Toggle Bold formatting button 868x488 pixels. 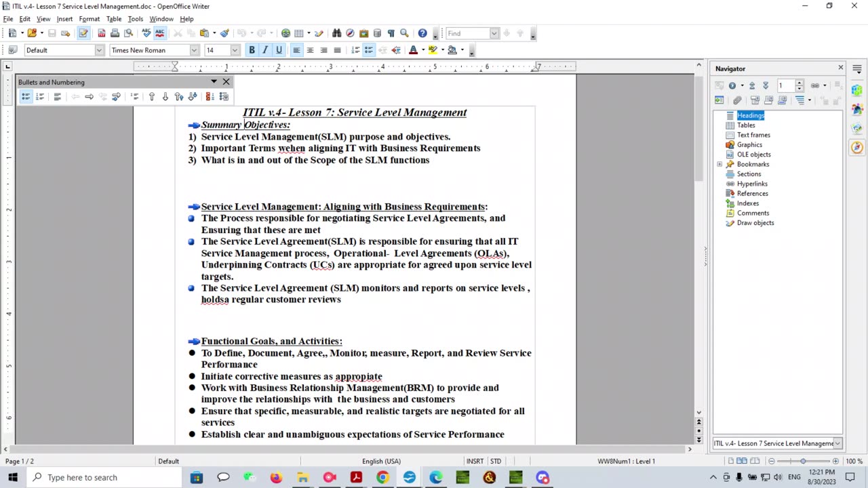[252, 50]
